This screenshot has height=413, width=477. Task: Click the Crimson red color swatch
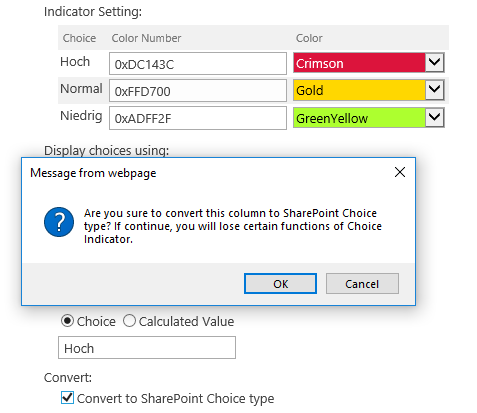[359, 62]
